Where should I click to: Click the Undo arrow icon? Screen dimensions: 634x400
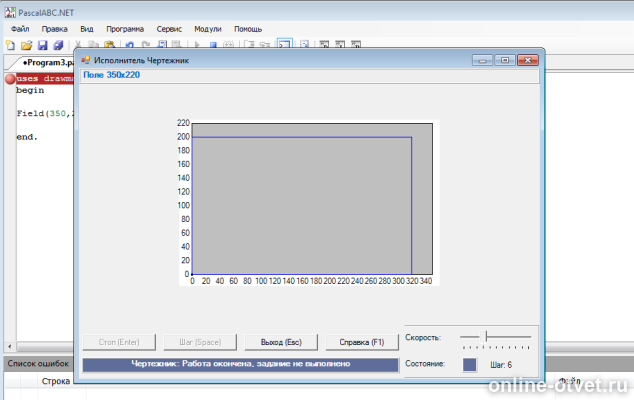pyautogui.click(x=130, y=44)
